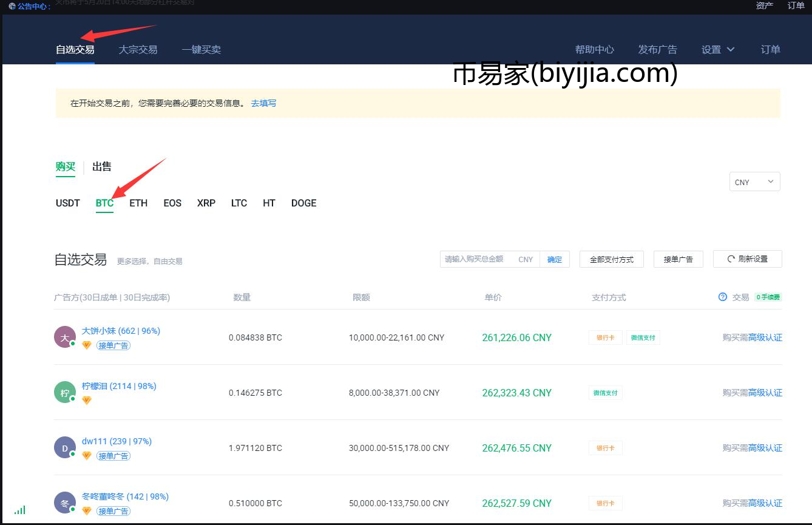
Task: Click 接单广告 tag under 大饼小妹
Action: pyautogui.click(x=113, y=345)
